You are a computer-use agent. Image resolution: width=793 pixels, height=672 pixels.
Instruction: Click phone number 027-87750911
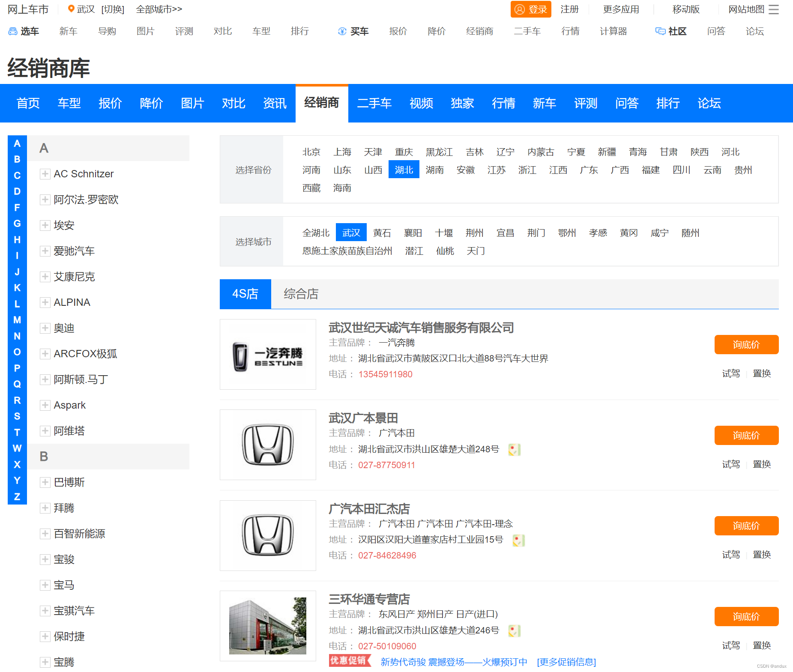pyautogui.click(x=386, y=465)
